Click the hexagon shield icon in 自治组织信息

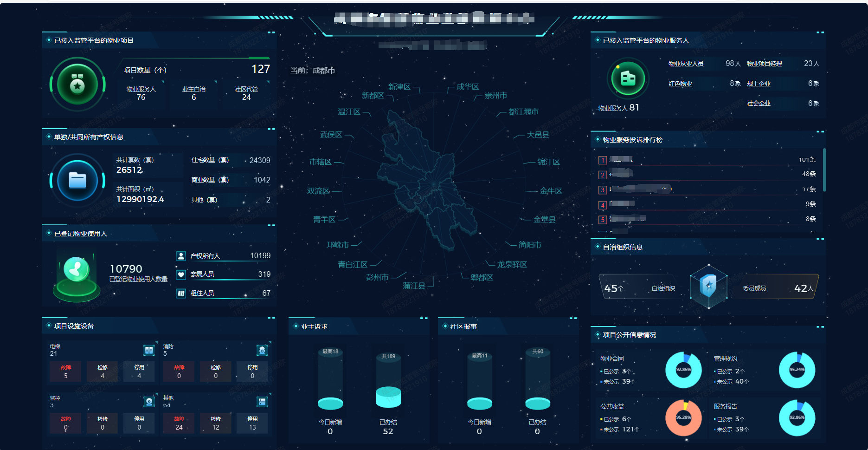pyautogui.click(x=708, y=286)
